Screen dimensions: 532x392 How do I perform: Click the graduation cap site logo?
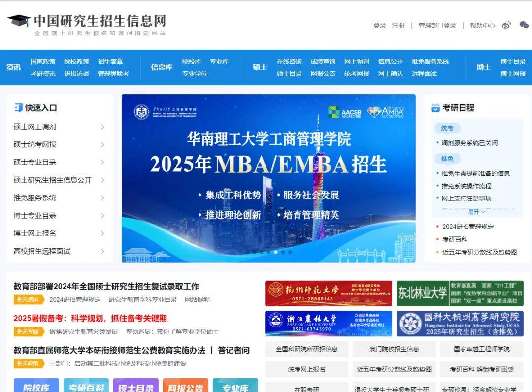click(19, 21)
